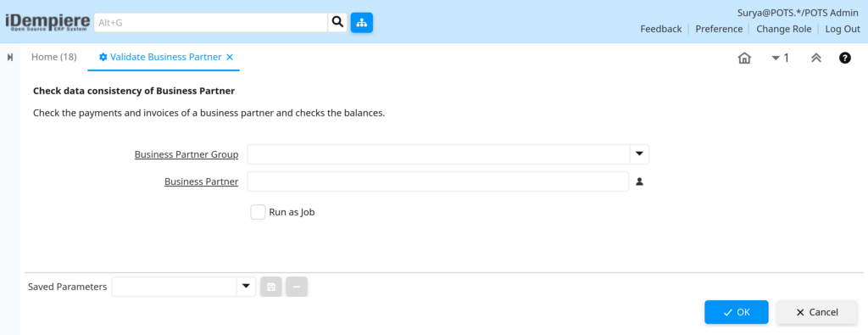Click the Saved Parameters combo field
This screenshot has height=335, width=868.
click(174, 287)
